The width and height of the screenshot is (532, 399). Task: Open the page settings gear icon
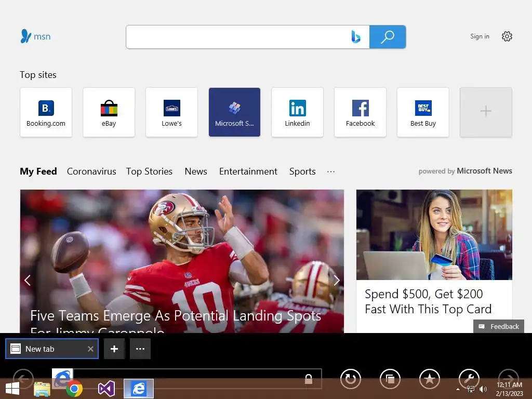tap(507, 36)
